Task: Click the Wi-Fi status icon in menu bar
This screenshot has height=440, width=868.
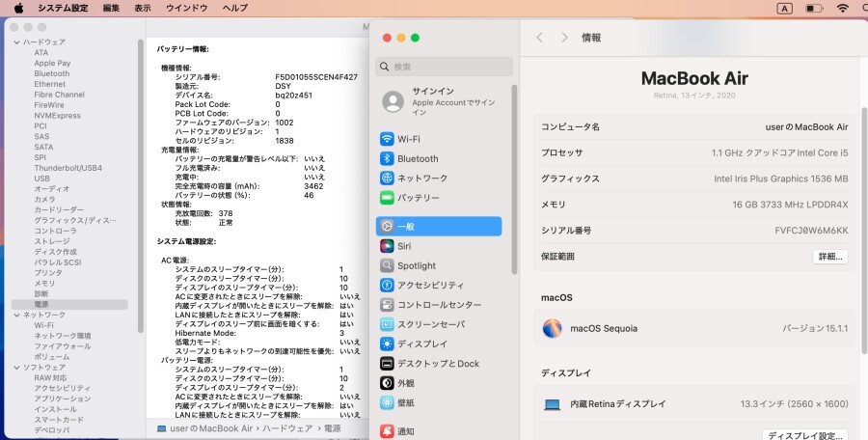Action: pyautogui.click(x=843, y=8)
